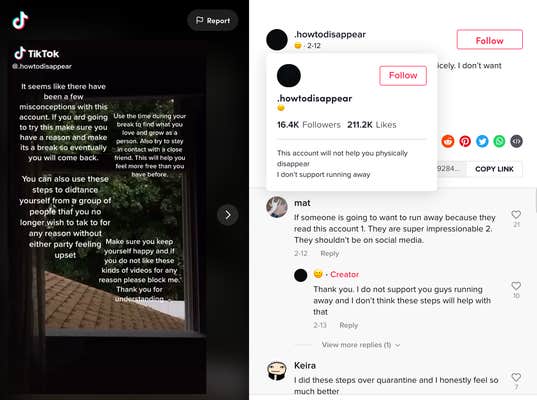Open the embed code icon
Screen dimensions: 537x400
point(516,141)
